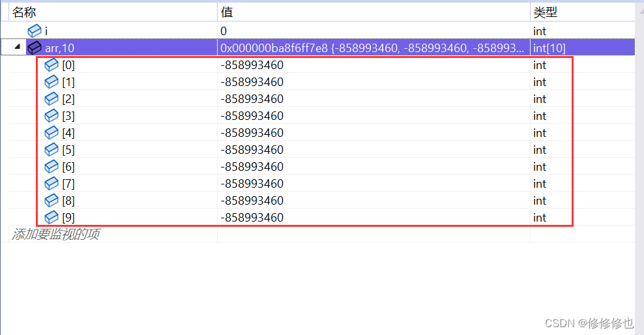The height and width of the screenshot is (335, 644).
Task: Select the [9] element name
Action: [x=68, y=218]
